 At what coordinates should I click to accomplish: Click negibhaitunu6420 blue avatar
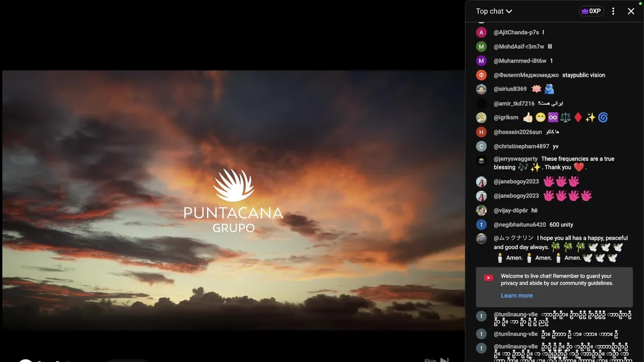coord(481,225)
